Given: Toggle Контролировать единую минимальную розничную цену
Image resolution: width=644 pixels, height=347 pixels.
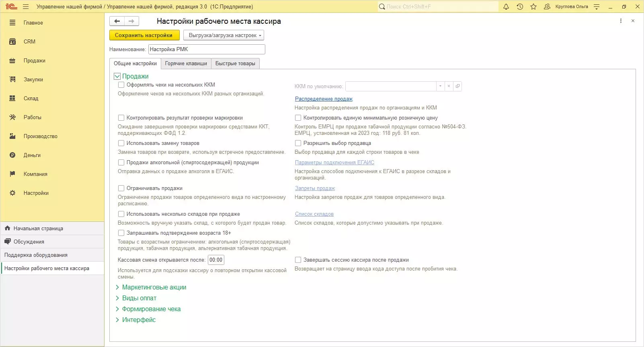Looking at the screenshot, I should [x=298, y=118].
